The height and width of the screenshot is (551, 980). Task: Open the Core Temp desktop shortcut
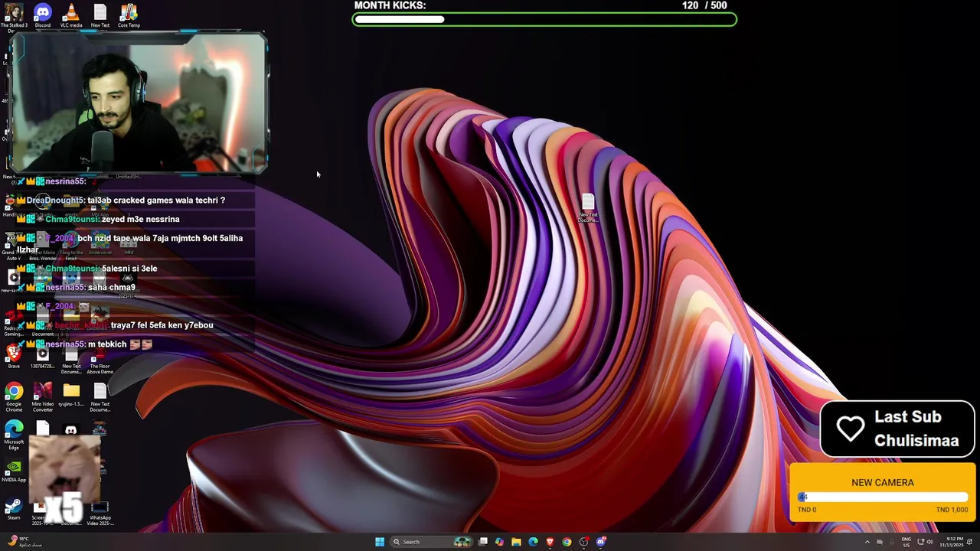pyautogui.click(x=129, y=16)
